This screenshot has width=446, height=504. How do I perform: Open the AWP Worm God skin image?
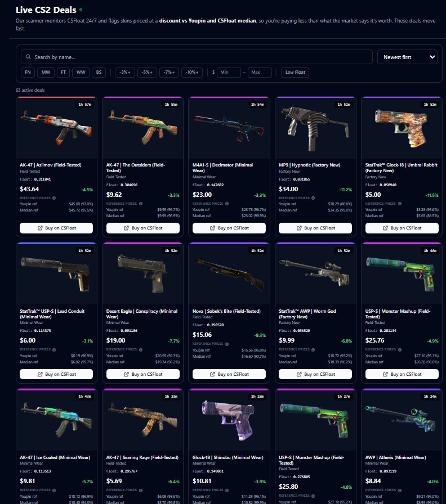pyautogui.click(x=315, y=274)
